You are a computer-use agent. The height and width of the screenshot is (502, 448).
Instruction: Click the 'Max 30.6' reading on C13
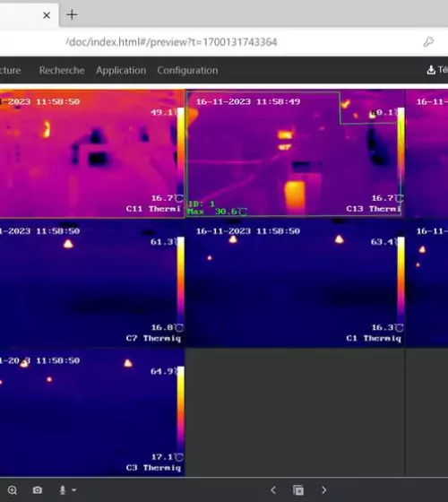(x=217, y=212)
